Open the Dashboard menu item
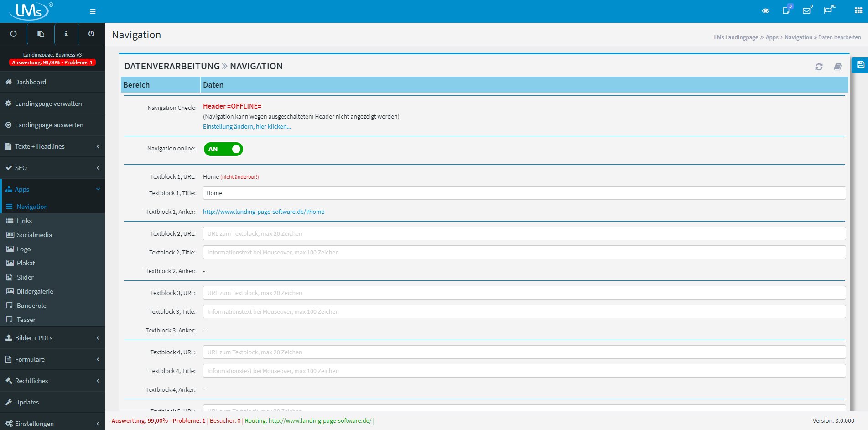 pos(30,82)
